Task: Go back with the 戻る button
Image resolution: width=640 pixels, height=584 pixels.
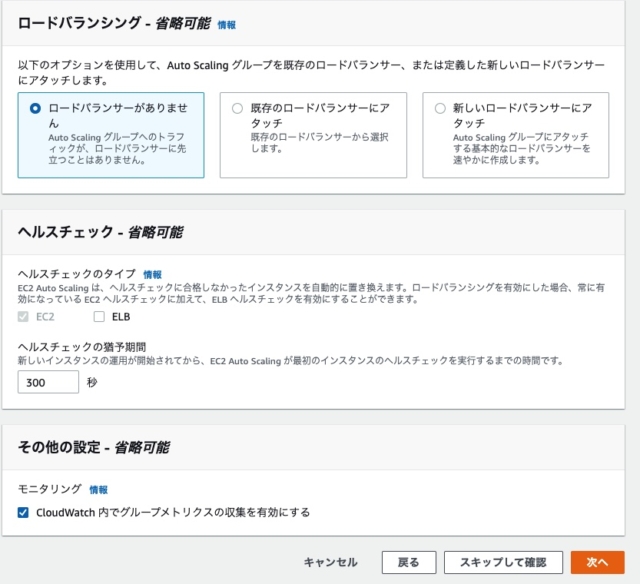Action: [x=409, y=562]
